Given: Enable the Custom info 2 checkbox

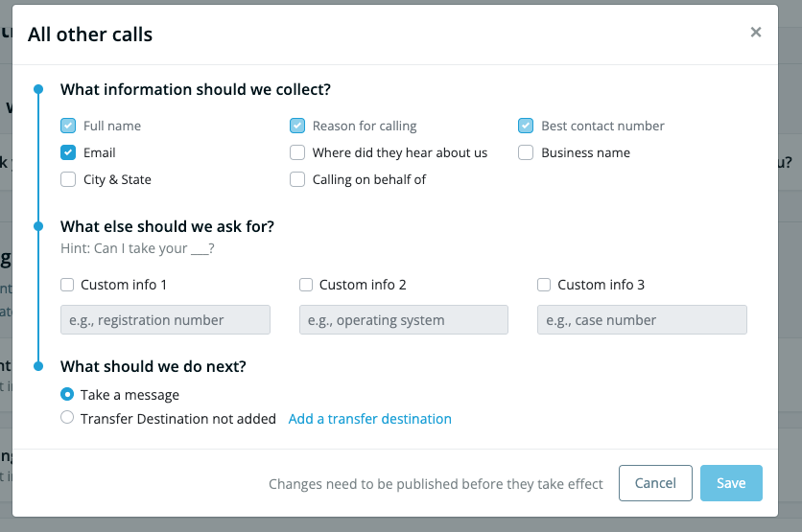Looking at the screenshot, I should [x=306, y=285].
